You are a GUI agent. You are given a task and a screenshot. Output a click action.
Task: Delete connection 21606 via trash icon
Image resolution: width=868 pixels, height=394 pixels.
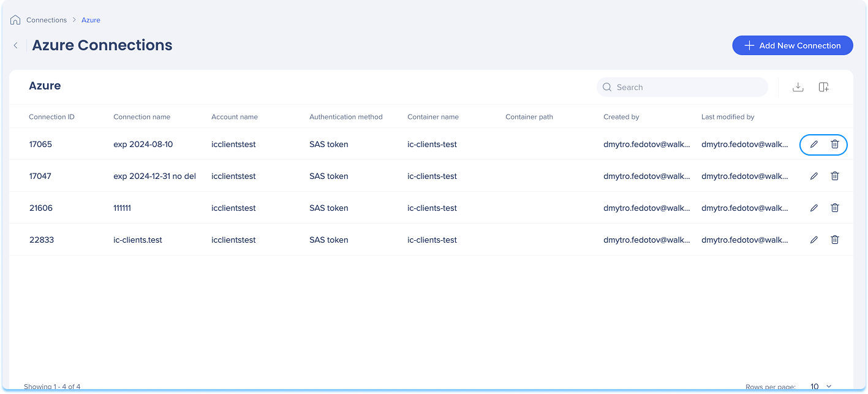tap(834, 208)
